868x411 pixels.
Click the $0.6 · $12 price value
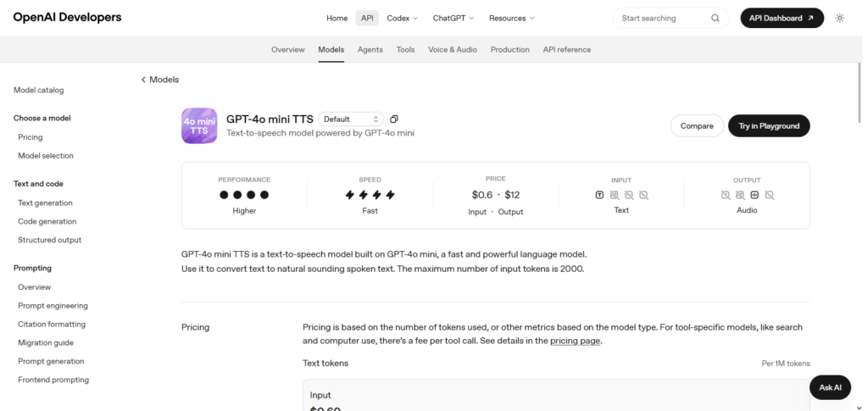495,195
